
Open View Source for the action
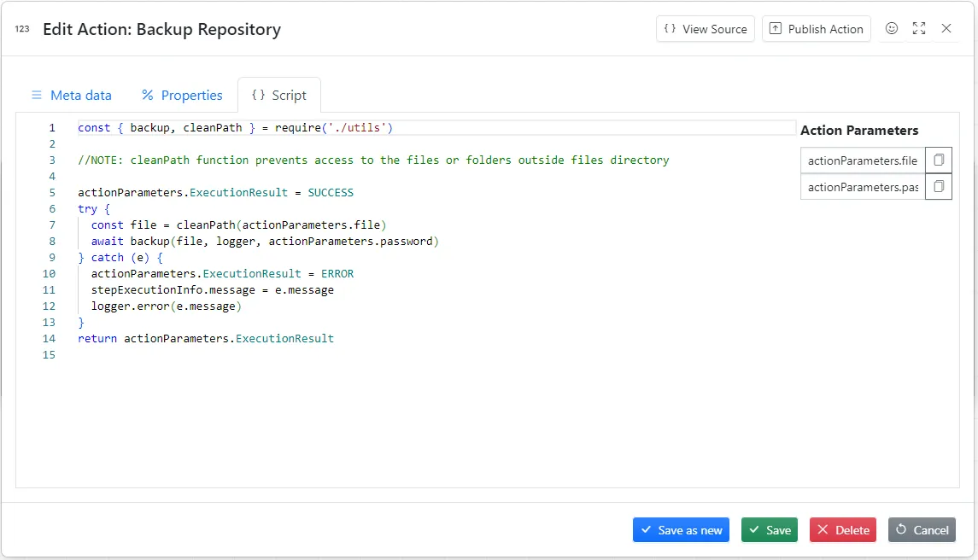[x=706, y=28]
